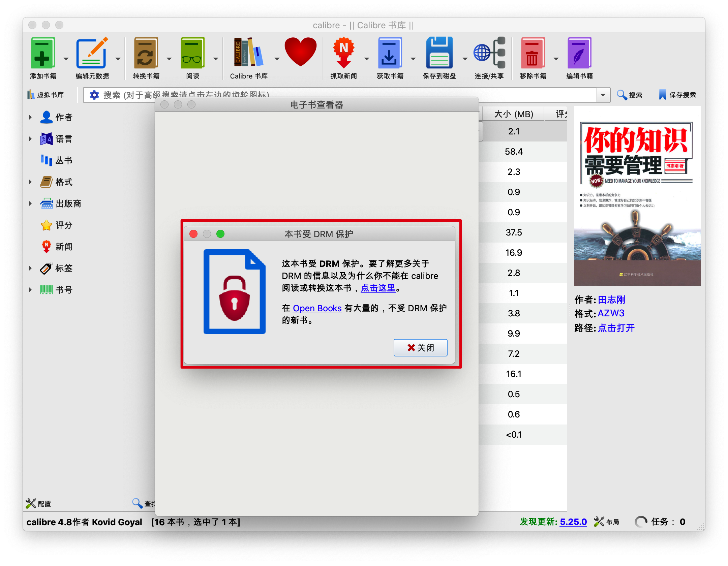
Task: Click the DRM lock document icon
Action: [x=235, y=292]
